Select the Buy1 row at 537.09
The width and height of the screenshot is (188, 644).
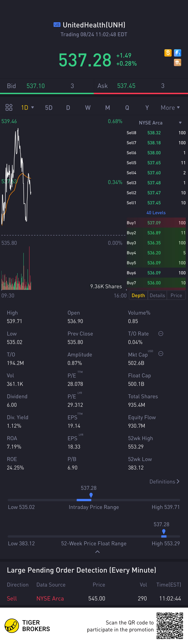pyautogui.click(x=156, y=223)
